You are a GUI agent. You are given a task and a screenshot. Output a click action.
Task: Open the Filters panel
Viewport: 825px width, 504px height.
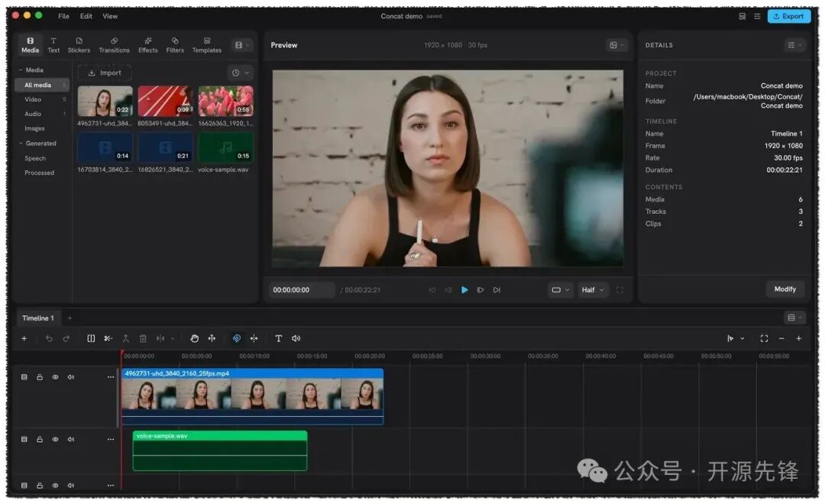[175, 45]
